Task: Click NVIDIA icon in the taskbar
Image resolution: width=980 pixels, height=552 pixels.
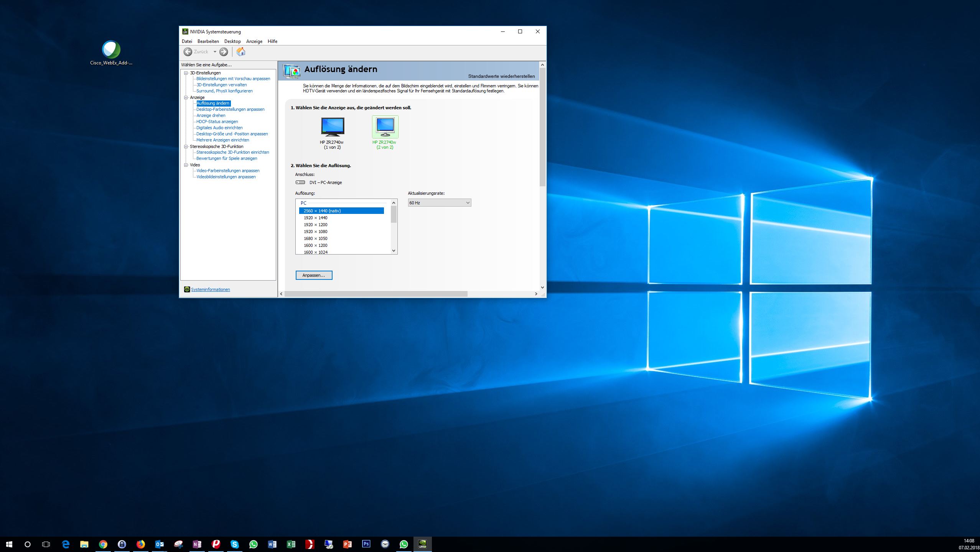Action: click(422, 544)
